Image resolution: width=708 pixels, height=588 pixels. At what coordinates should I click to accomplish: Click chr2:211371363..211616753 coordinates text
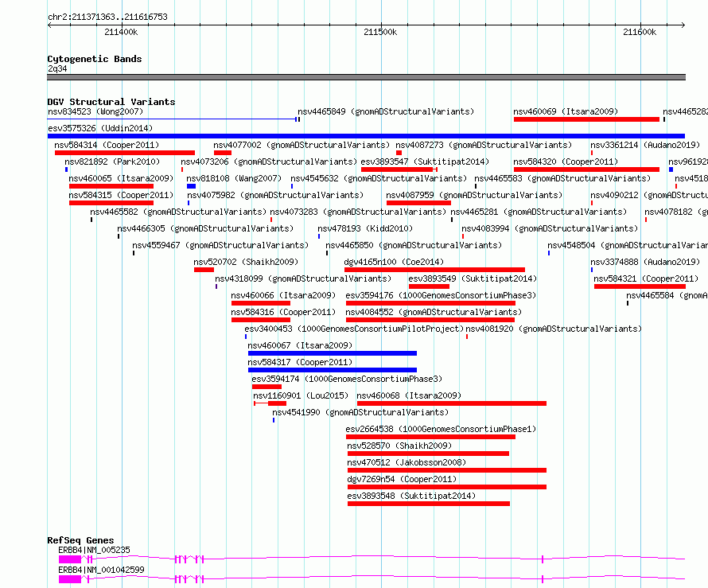point(107,17)
